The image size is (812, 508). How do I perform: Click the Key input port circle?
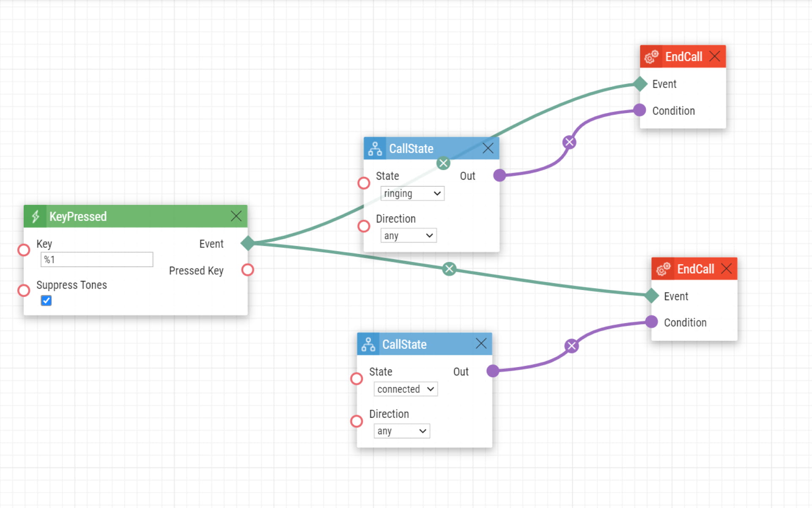(x=24, y=250)
